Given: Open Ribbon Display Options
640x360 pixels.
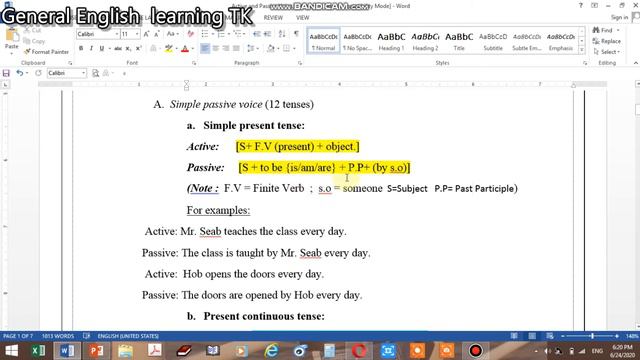Looking at the screenshot, I should click(594, 6).
